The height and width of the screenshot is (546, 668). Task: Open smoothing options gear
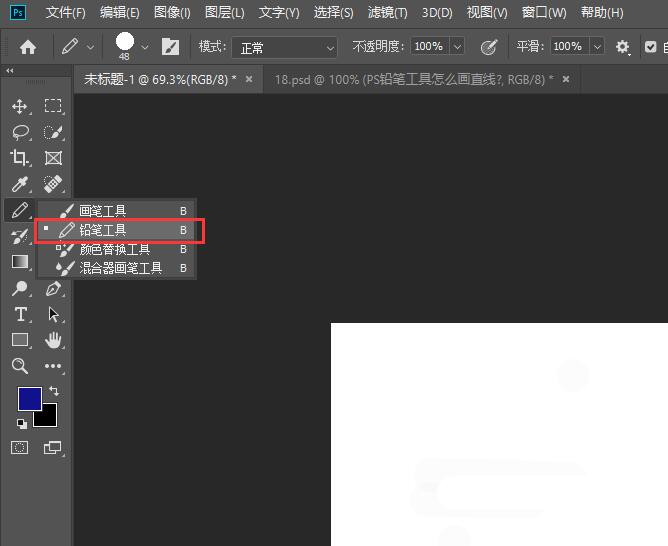pos(622,47)
